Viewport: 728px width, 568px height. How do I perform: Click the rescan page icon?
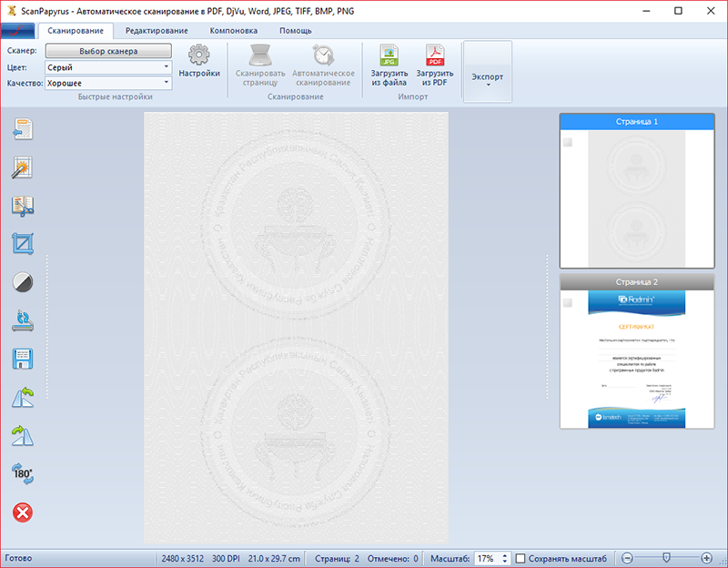click(23, 320)
